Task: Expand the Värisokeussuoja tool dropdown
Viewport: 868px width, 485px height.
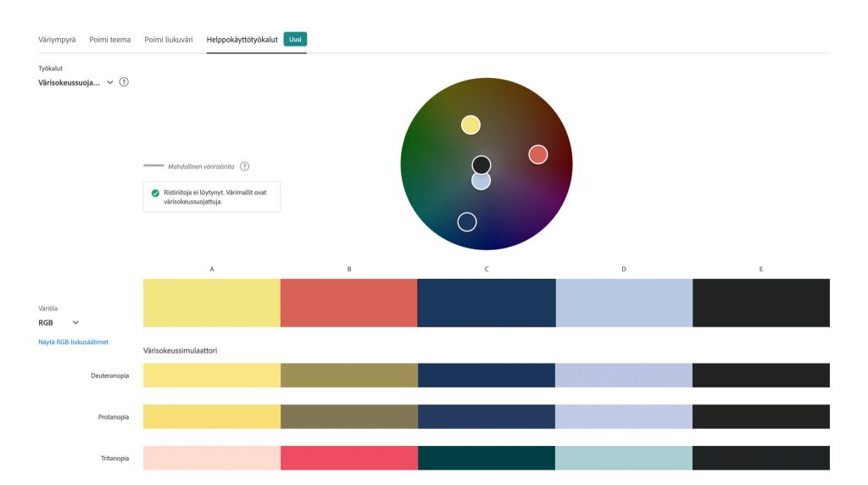Action: click(109, 82)
